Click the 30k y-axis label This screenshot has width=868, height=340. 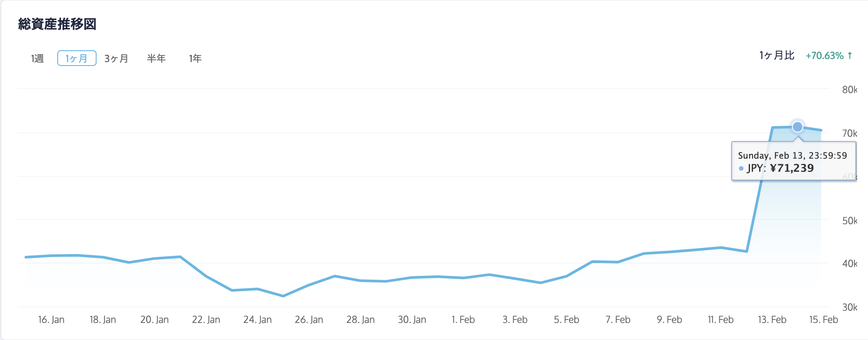[x=849, y=307]
